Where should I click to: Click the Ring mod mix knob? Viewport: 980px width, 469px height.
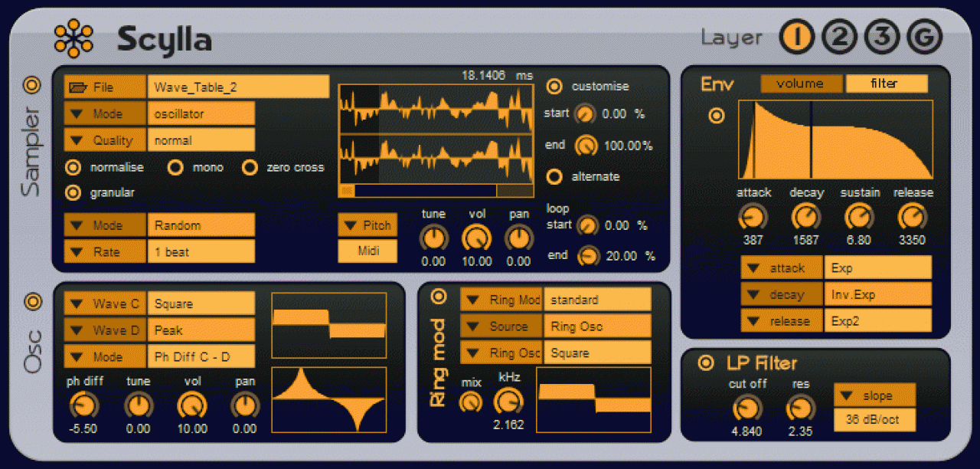[470, 402]
